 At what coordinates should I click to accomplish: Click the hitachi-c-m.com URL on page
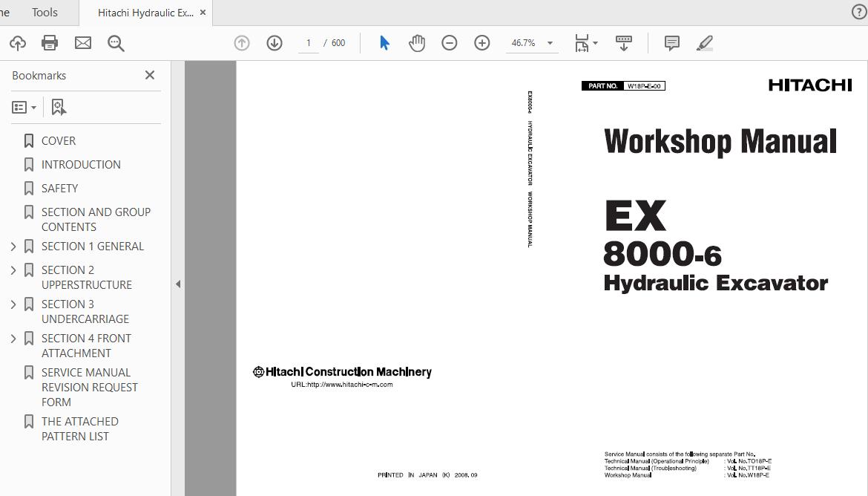pos(342,385)
